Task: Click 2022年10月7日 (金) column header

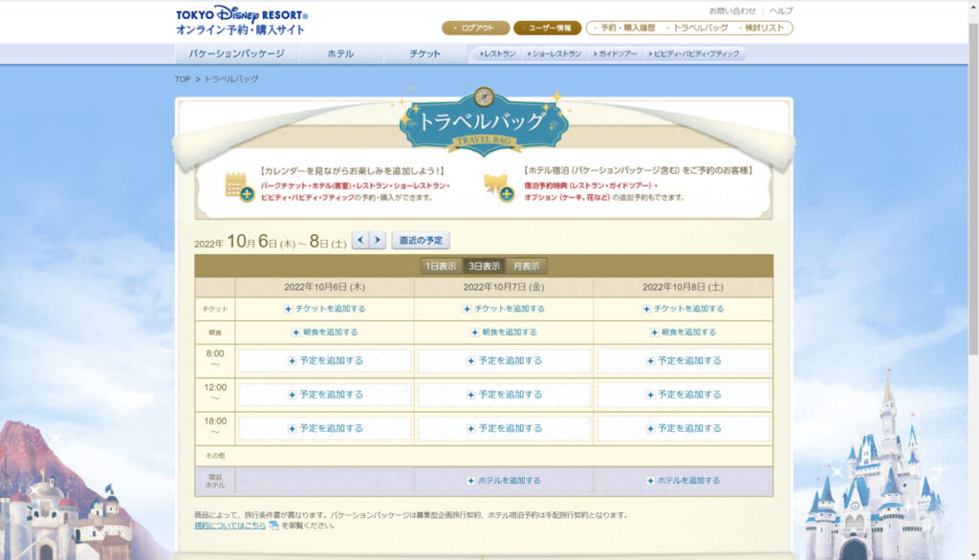Action: point(504,288)
